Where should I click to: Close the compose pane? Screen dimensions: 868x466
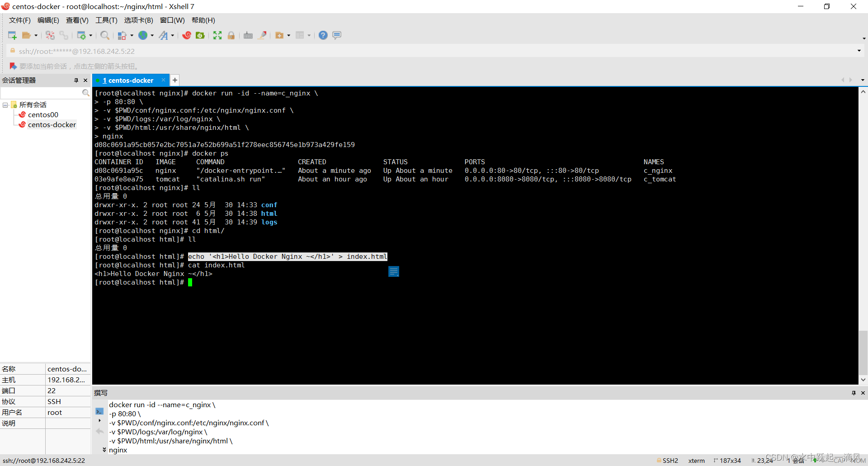tap(863, 393)
